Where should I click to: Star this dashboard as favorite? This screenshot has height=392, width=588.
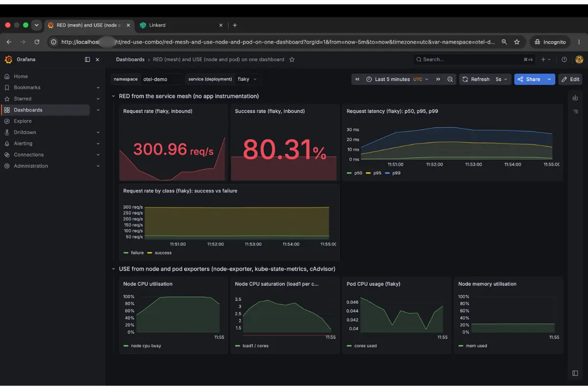(x=292, y=60)
